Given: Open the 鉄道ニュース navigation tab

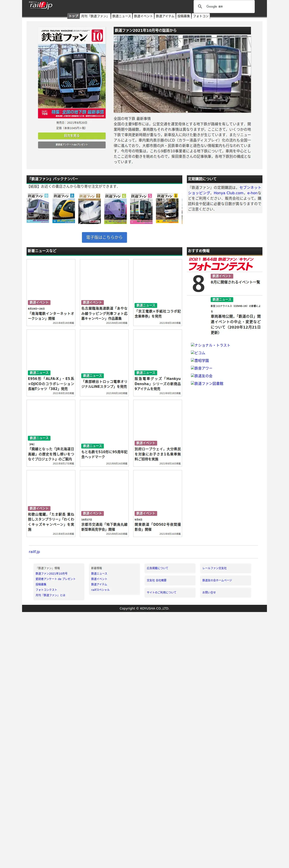Looking at the screenshot, I should click(122, 16).
